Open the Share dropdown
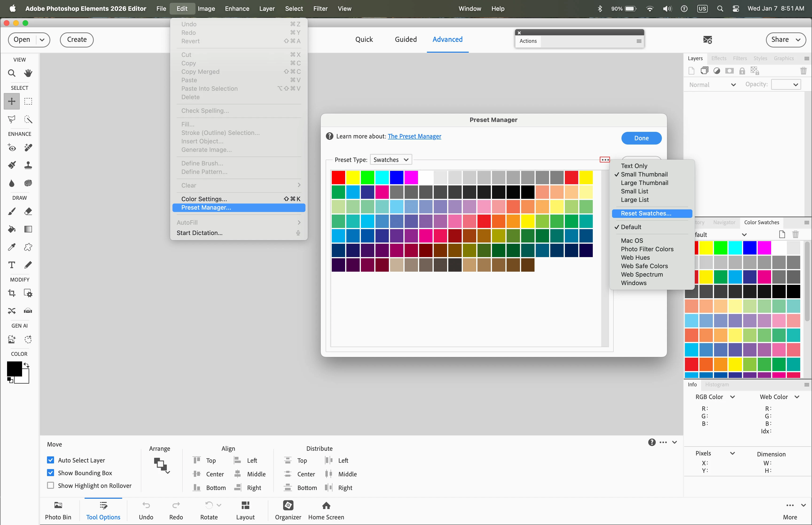 [x=786, y=40]
